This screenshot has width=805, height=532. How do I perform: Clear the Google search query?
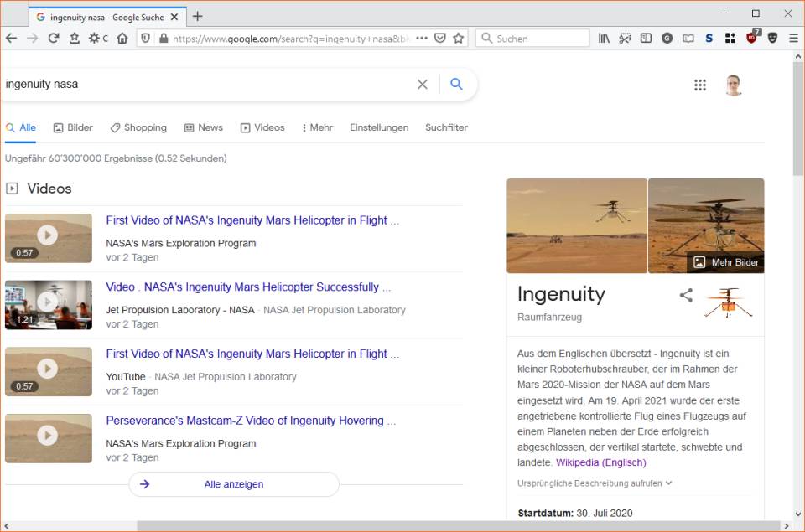click(x=423, y=85)
